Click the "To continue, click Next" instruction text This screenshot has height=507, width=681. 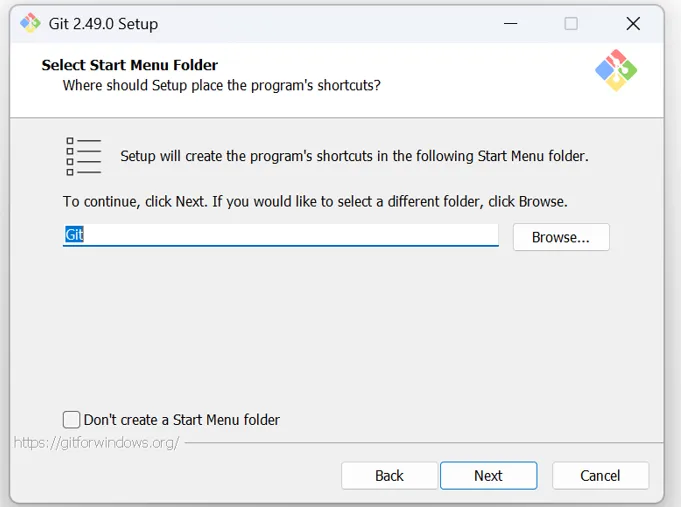coord(315,201)
